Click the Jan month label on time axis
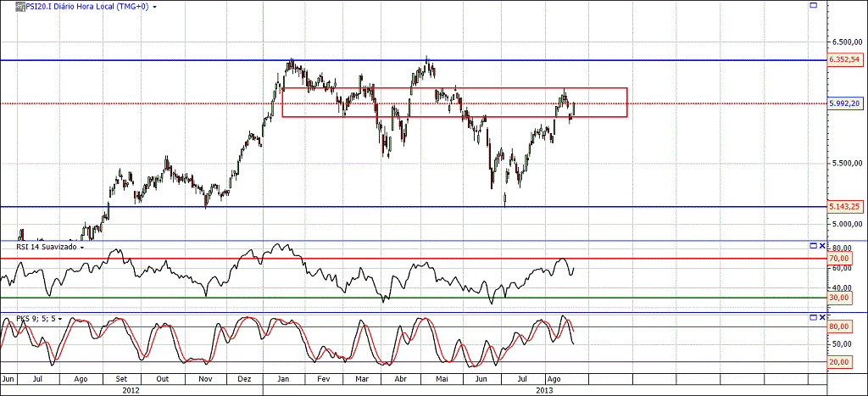The width and height of the screenshot is (868, 396). click(x=283, y=380)
